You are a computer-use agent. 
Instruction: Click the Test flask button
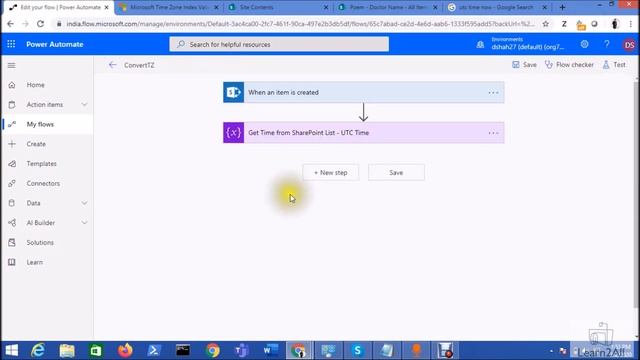click(x=614, y=64)
